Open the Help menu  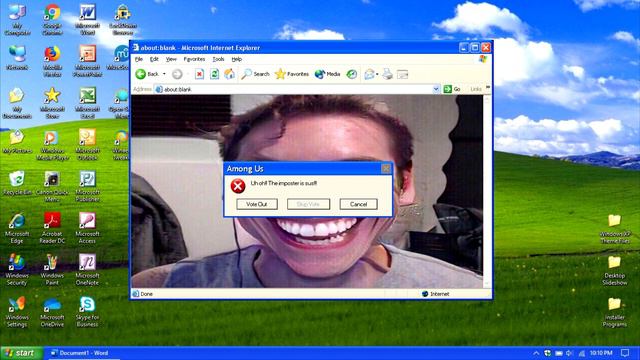click(x=237, y=59)
